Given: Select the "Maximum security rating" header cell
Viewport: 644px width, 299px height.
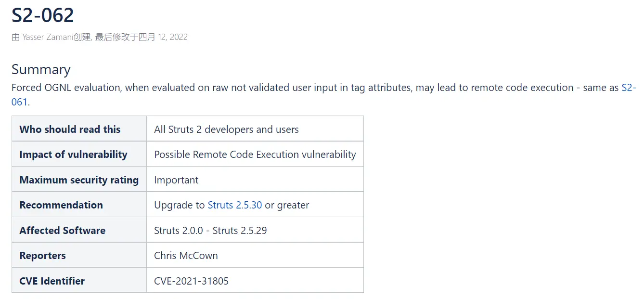Looking at the screenshot, I should [79, 180].
